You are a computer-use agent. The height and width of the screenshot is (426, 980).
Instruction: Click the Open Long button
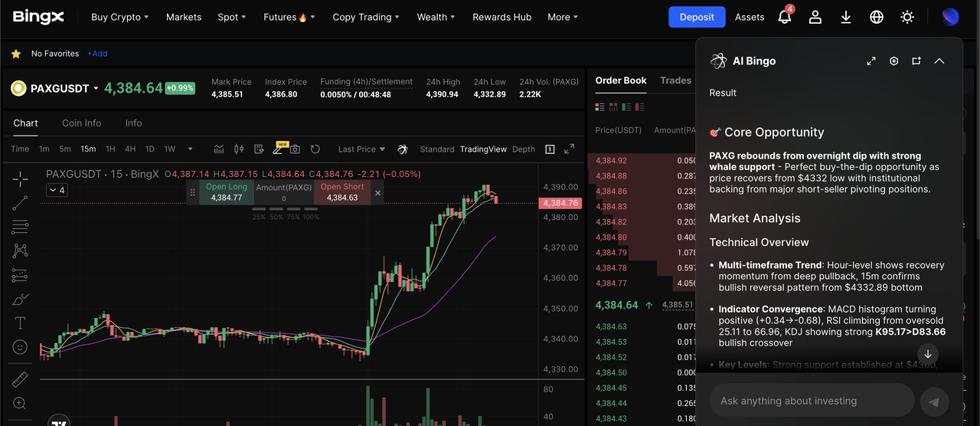pos(227,192)
